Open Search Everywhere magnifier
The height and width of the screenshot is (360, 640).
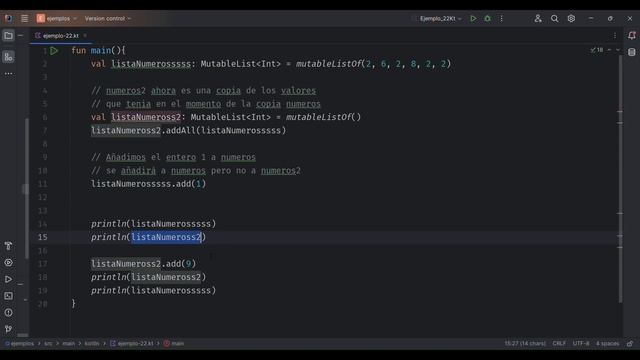554,18
